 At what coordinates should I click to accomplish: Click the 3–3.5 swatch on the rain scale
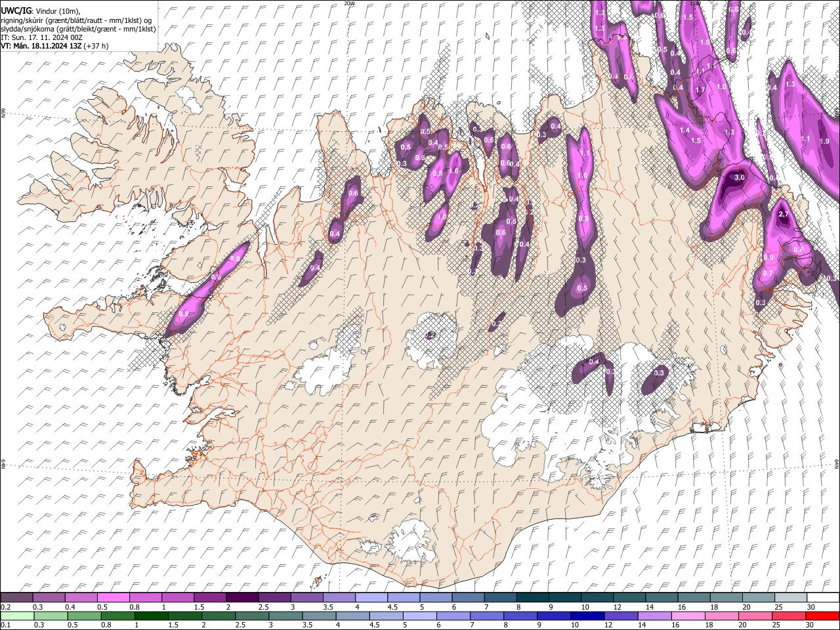click(x=285, y=616)
